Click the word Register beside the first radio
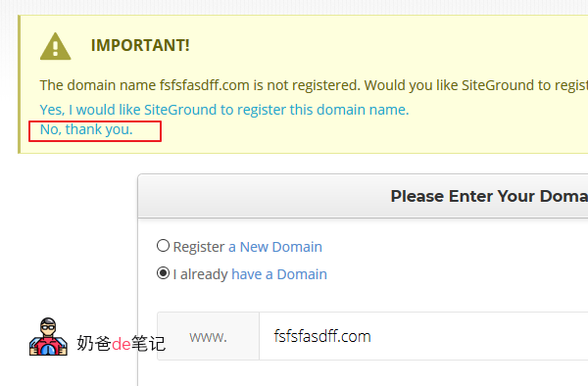The width and height of the screenshot is (588, 386). (199, 247)
